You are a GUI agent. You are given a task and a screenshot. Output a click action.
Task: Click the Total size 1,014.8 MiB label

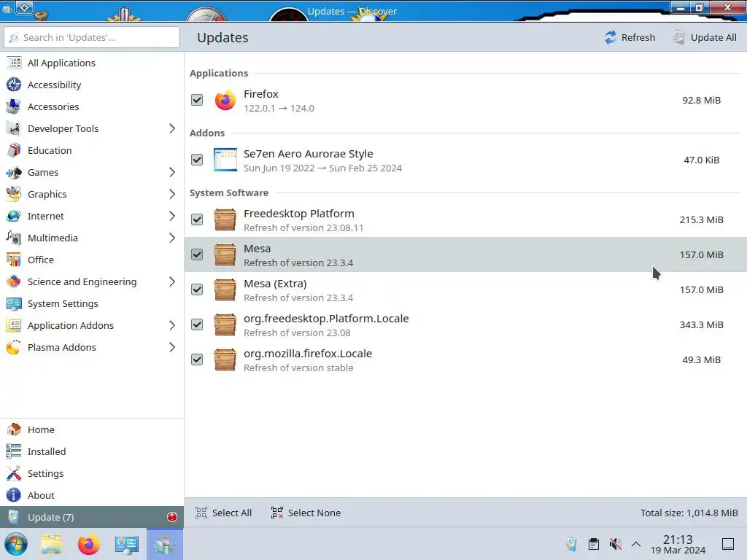pyautogui.click(x=689, y=513)
